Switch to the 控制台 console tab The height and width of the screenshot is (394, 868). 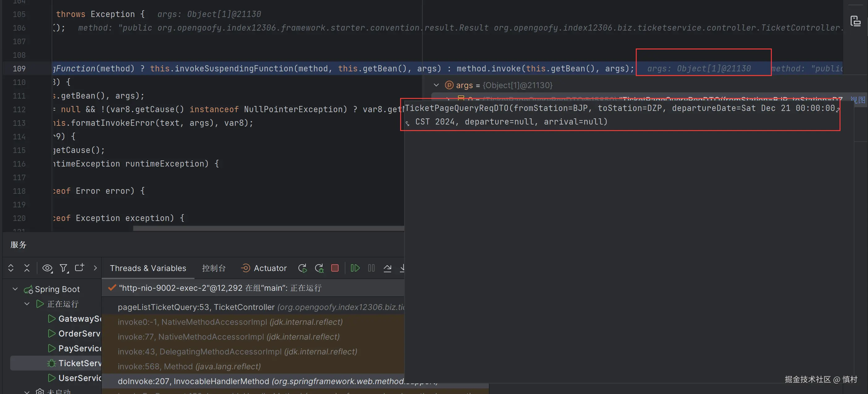coord(213,268)
